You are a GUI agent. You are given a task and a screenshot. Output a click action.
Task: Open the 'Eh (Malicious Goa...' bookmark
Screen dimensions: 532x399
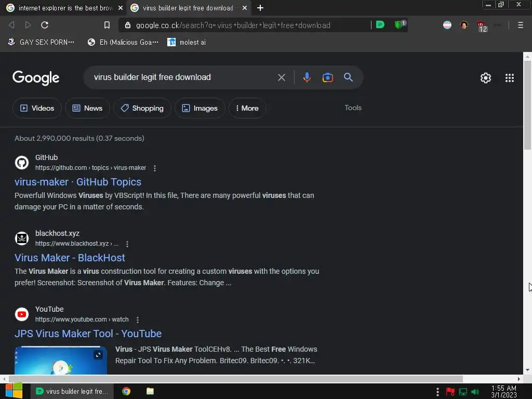click(x=123, y=42)
